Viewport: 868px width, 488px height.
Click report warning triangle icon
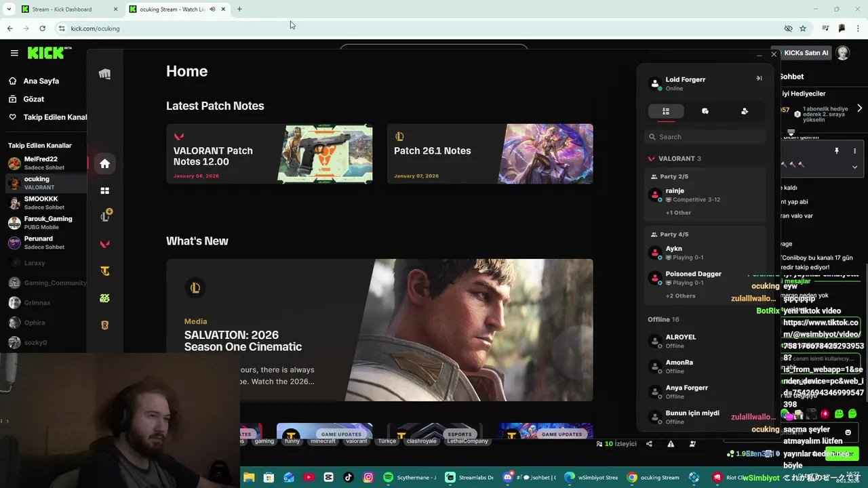(x=671, y=444)
